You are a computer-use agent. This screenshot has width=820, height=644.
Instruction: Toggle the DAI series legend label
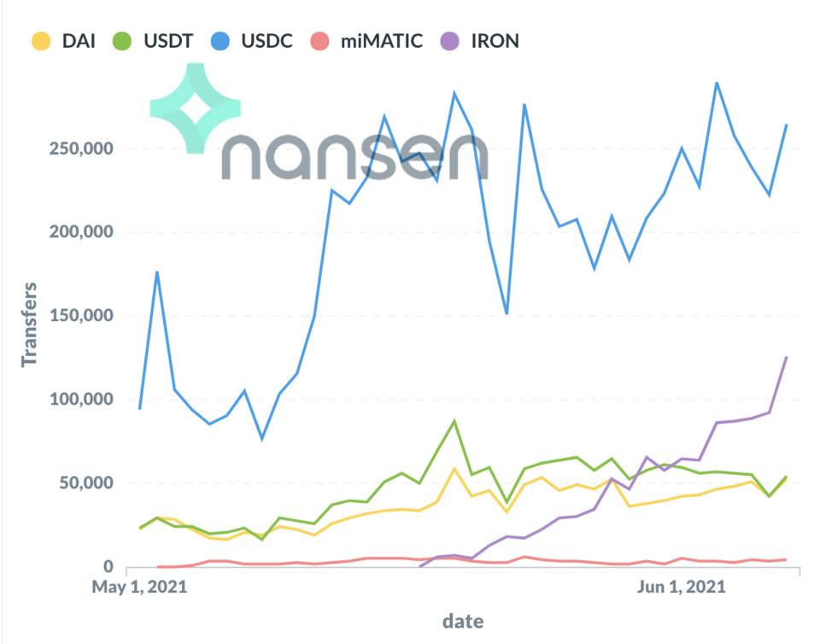tap(79, 41)
